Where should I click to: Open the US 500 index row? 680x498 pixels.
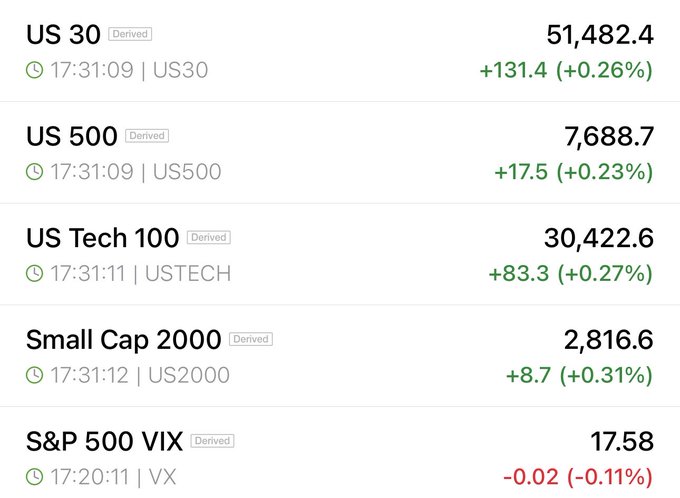click(340, 153)
